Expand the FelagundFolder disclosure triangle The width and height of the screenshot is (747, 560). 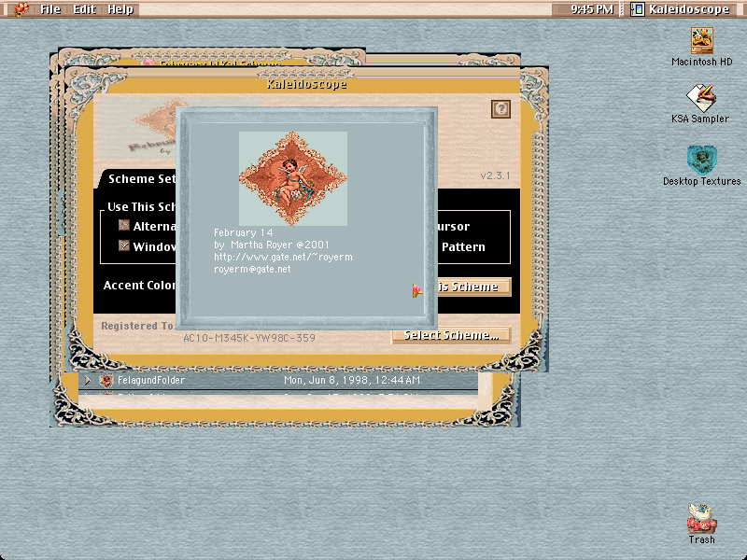point(87,380)
